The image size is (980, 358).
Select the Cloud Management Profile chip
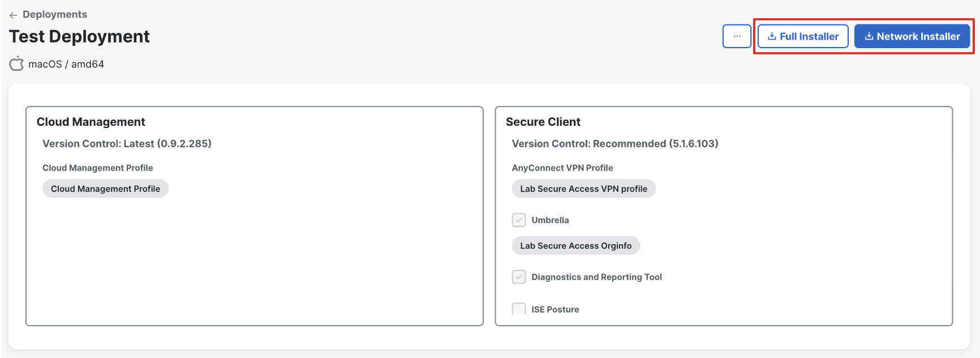click(105, 189)
